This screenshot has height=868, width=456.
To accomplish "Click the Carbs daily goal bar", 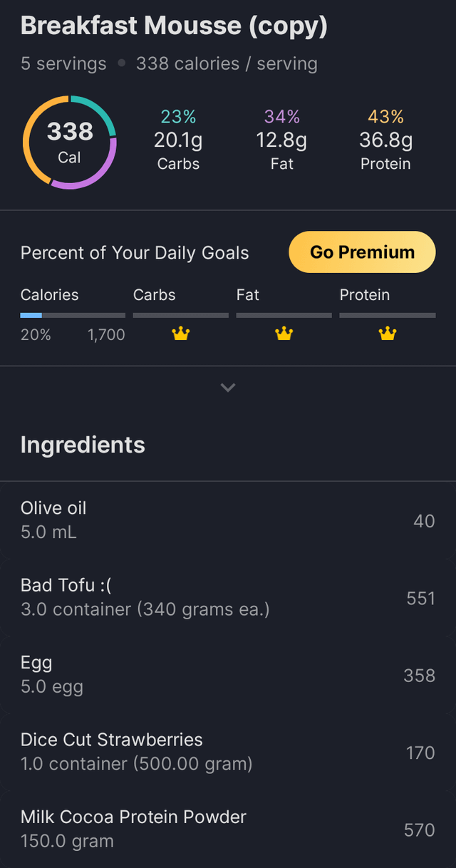I will click(181, 315).
